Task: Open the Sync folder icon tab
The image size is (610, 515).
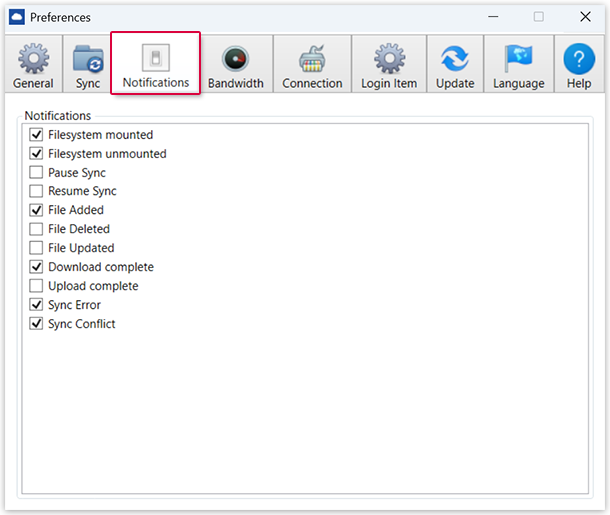Action: coord(88,59)
